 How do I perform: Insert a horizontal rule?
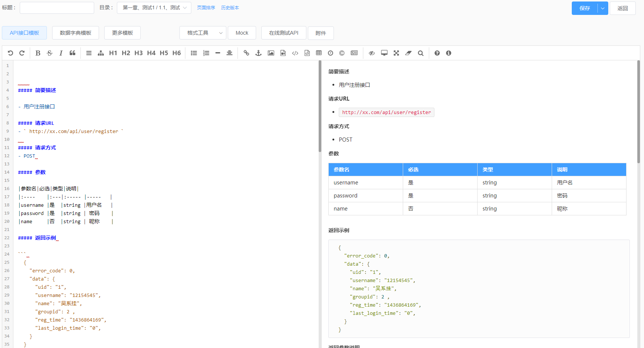pos(218,53)
